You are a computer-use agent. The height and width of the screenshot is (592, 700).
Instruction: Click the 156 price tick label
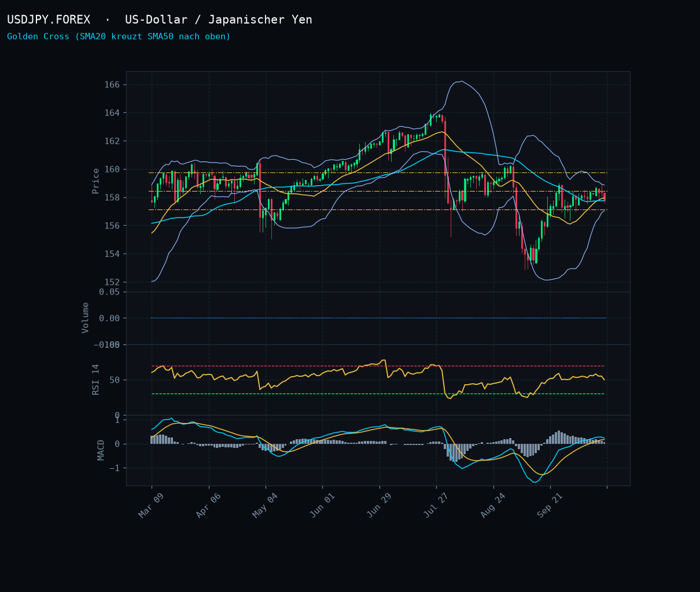pyautogui.click(x=112, y=226)
